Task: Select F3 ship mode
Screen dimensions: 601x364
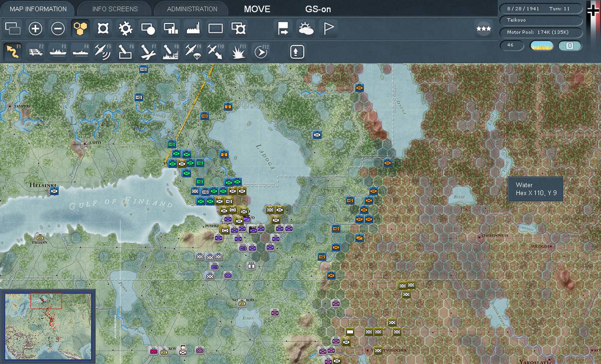Action: tap(58, 51)
